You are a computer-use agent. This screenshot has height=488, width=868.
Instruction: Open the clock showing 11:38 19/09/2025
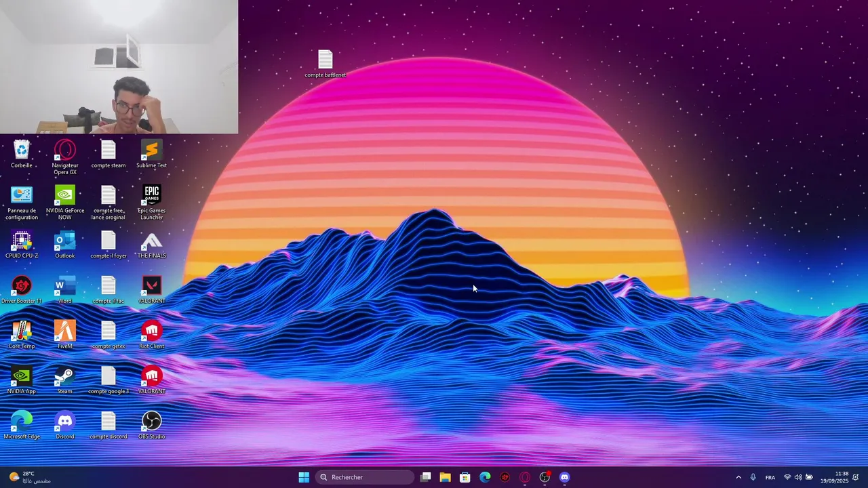[834, 477]
